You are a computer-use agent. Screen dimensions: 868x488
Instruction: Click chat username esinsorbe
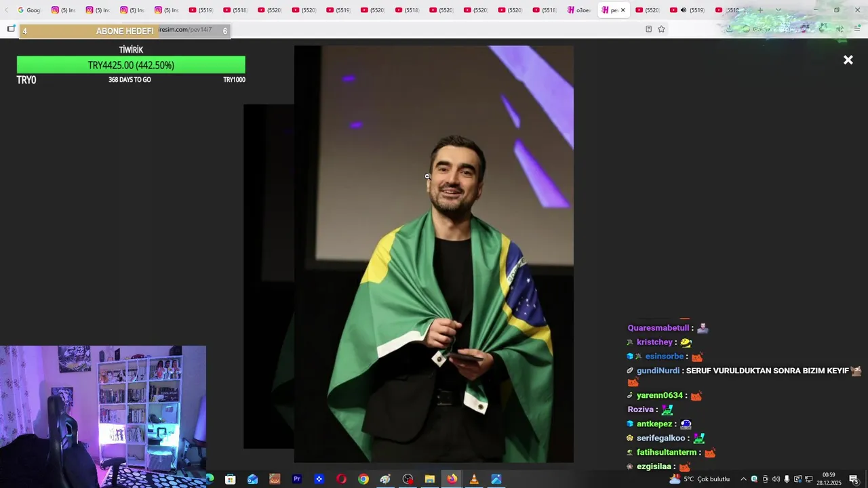[665, 357]
